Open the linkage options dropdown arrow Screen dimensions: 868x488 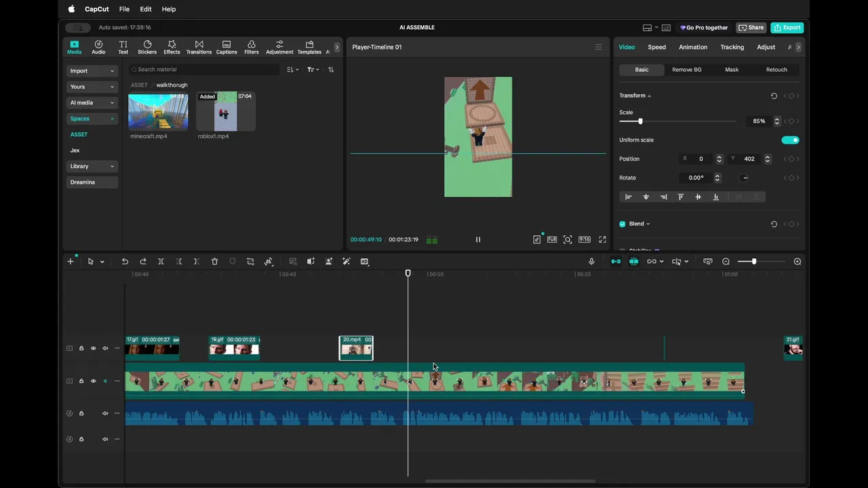click(x=661, y=262)
